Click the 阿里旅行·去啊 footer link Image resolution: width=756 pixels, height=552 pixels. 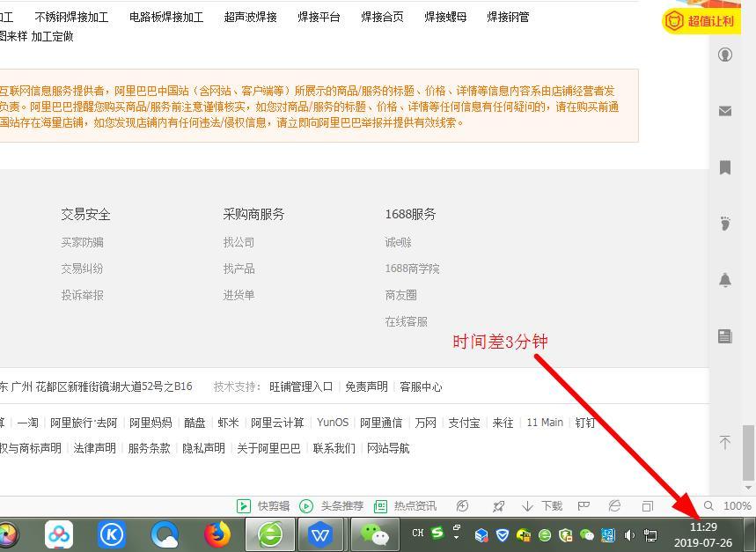pyautogui.click(x=84, y=423)
